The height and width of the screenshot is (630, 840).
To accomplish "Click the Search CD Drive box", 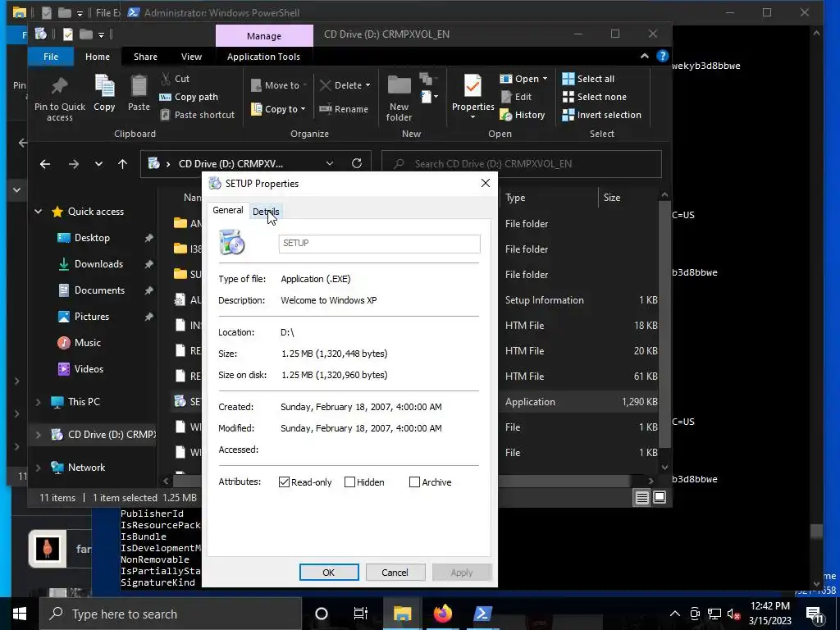I will 521,164.
